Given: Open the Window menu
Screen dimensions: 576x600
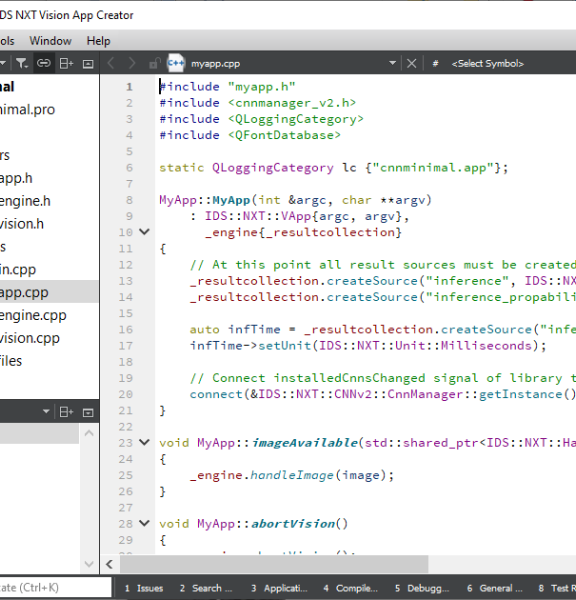Looking at the screenshot, I should (51, 41).
